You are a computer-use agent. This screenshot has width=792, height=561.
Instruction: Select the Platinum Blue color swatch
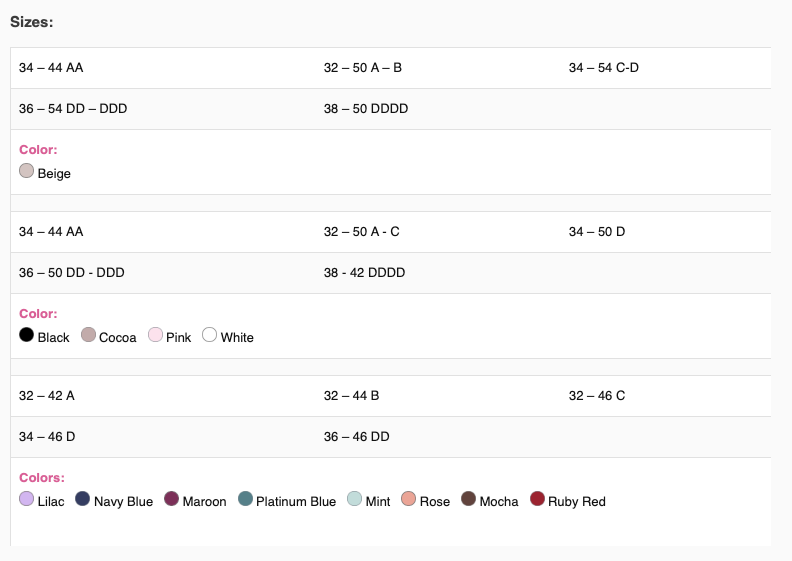[245, 499]
